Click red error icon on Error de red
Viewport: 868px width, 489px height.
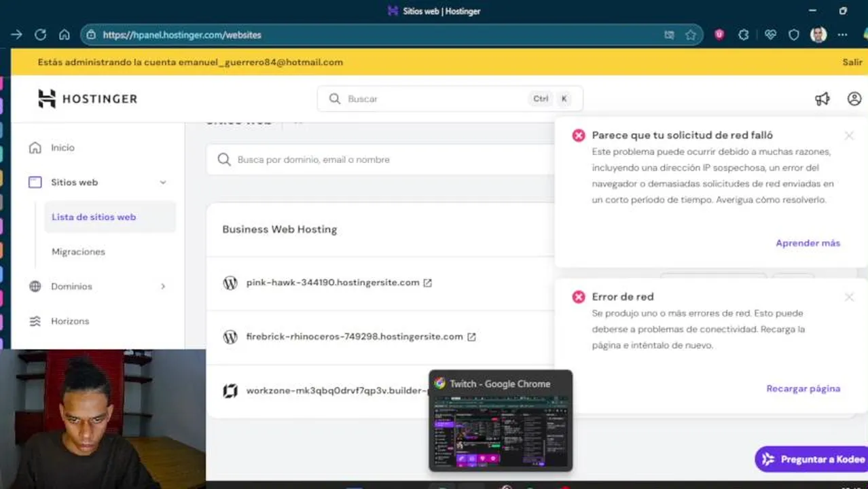pos(579,297)
